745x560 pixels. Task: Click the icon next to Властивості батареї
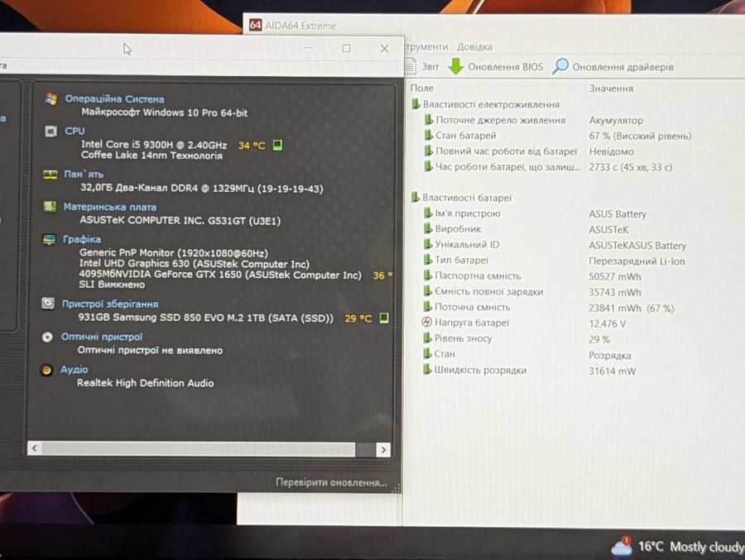(x=416, y=198)
